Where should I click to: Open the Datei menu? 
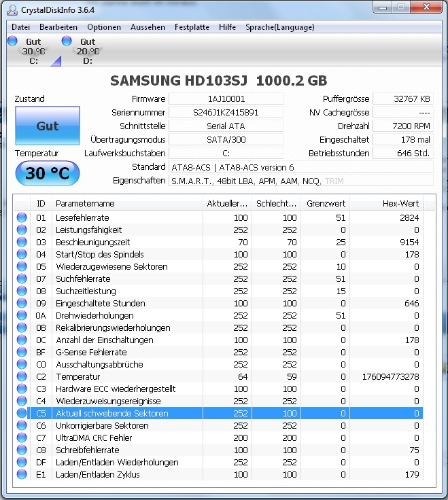click(21, 27)
